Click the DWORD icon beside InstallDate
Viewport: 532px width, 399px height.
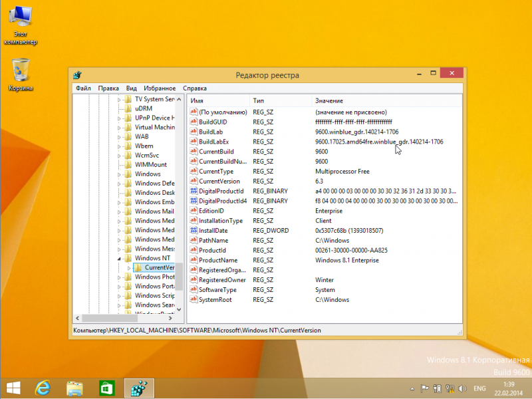click(194, 230)
